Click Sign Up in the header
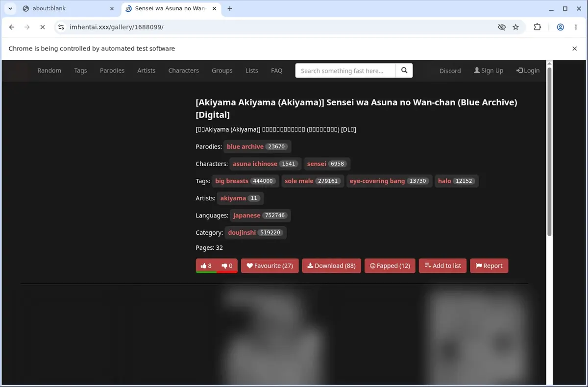 (x=489, y=71)
